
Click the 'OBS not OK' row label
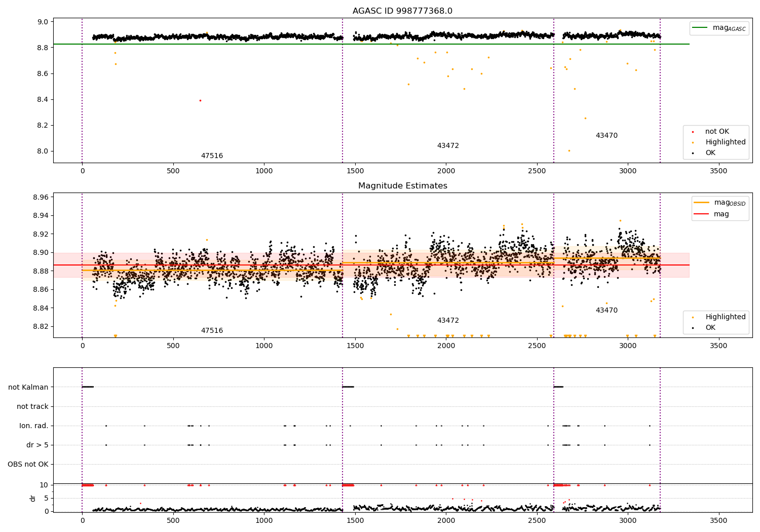tap(28, 465)
